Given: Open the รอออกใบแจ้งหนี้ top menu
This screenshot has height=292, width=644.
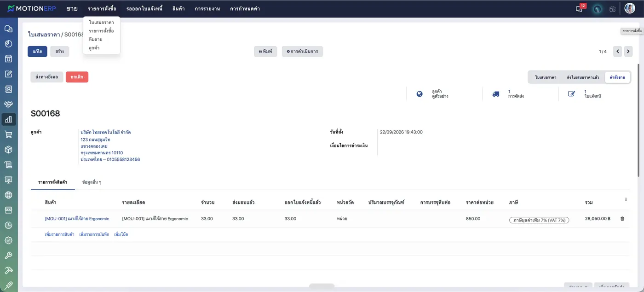Looking at the screenshot, I should [x=144, y=9].
